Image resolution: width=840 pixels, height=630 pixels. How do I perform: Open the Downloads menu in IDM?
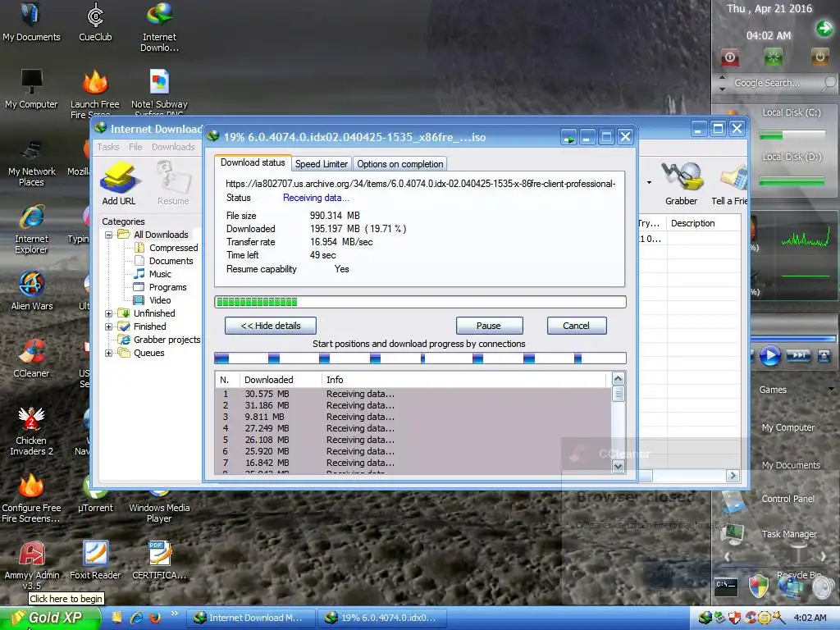point(173,147)
